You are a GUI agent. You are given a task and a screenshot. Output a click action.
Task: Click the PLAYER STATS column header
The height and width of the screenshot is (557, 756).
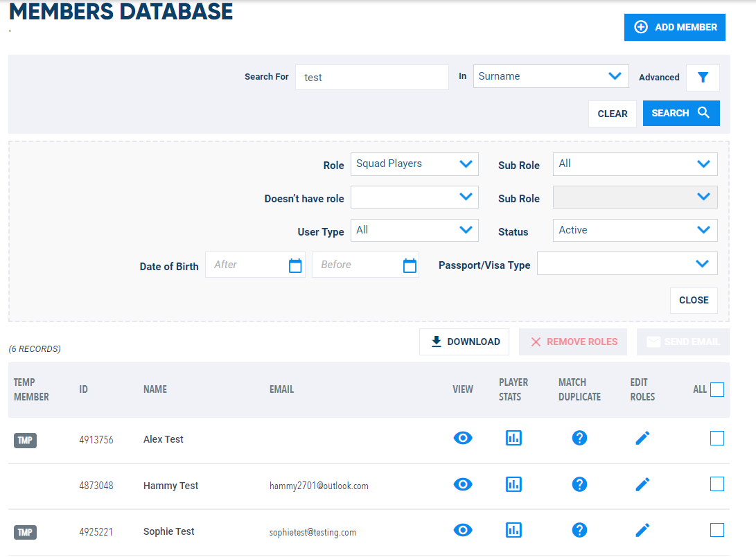(513, 389)
